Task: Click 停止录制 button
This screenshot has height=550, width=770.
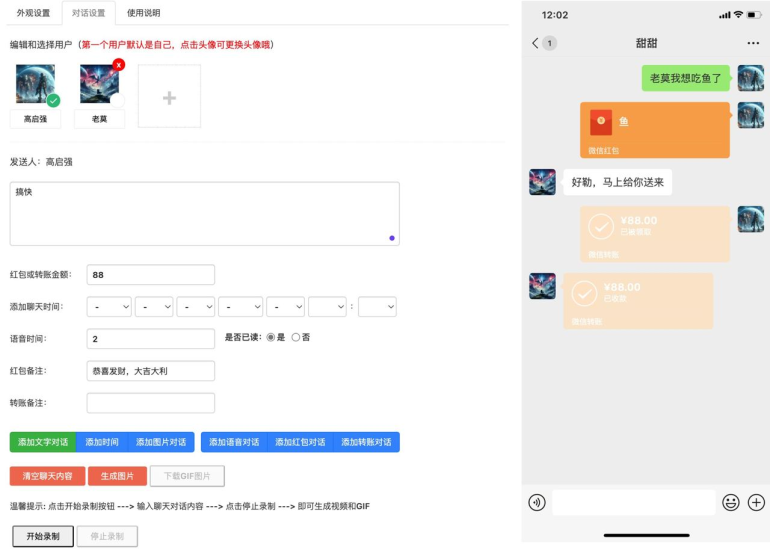Action: pyautogui.click(x=107, y=536)
